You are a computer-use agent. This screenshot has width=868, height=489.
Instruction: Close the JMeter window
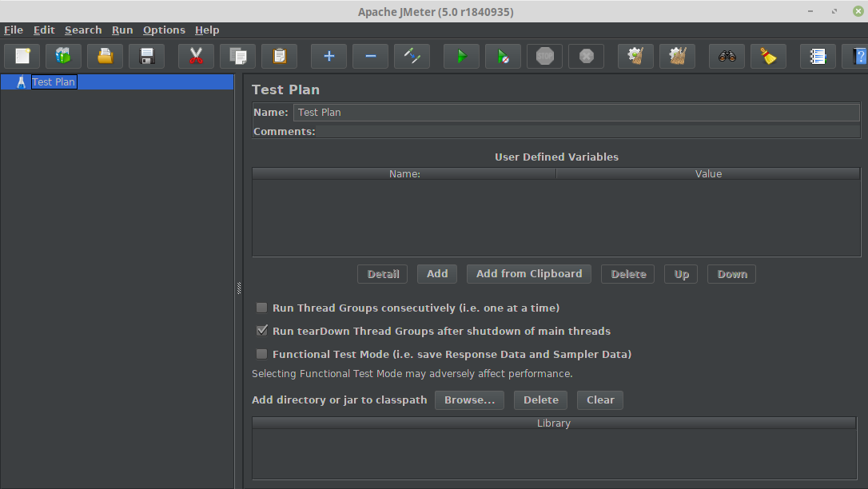coord(858,11)
